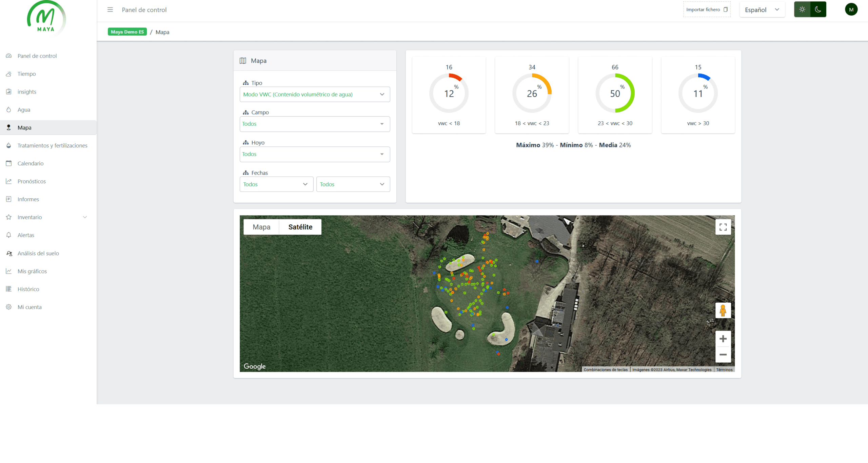This screenshot has width=868, height=463.
Task: Open the Tipo Modo VWC dropdown
Action: click(x=315, y=95)
